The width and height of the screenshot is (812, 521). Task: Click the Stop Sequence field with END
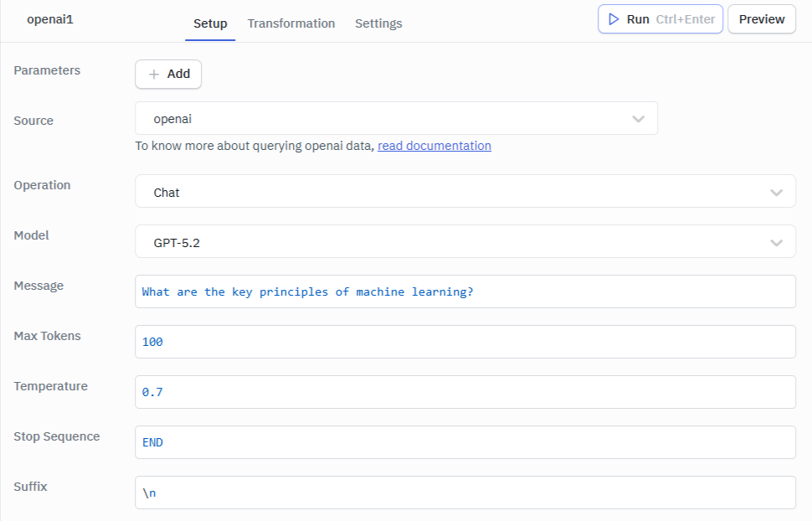pyautogui.click(x=465, y=443)
